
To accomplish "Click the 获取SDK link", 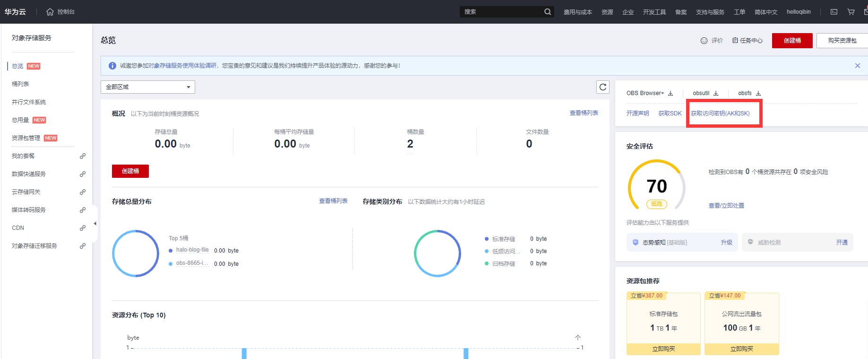I will 670,114.
